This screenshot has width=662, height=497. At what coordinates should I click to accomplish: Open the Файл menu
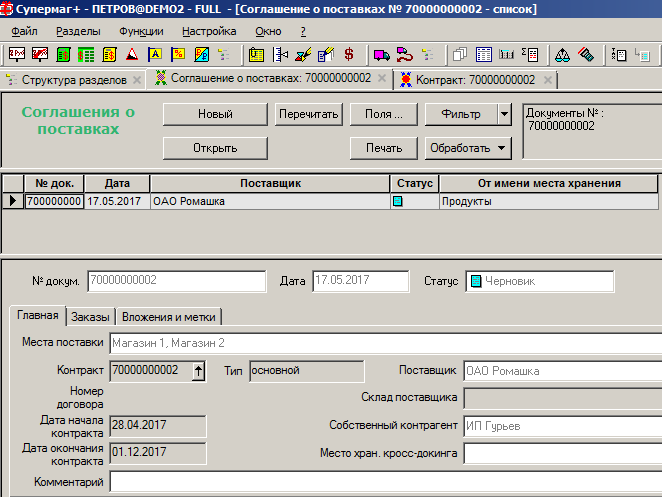(24, 31)
